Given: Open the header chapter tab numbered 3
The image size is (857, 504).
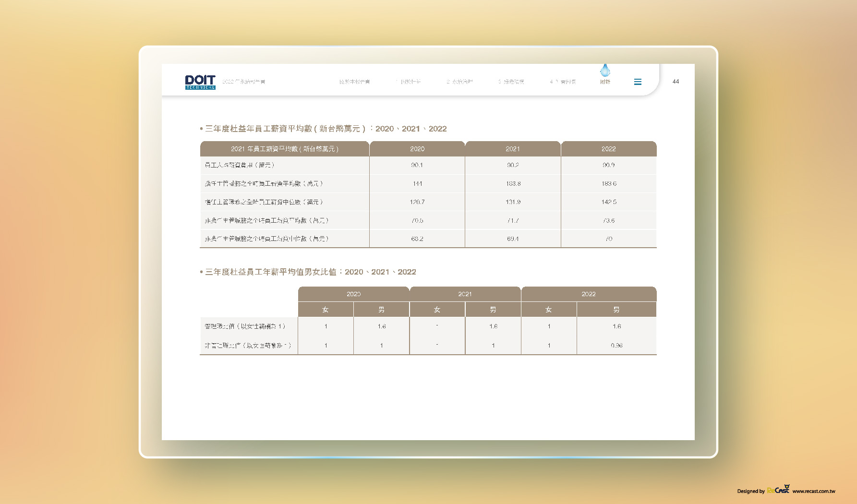Looking at the screenshot, I should pos(511,82).
